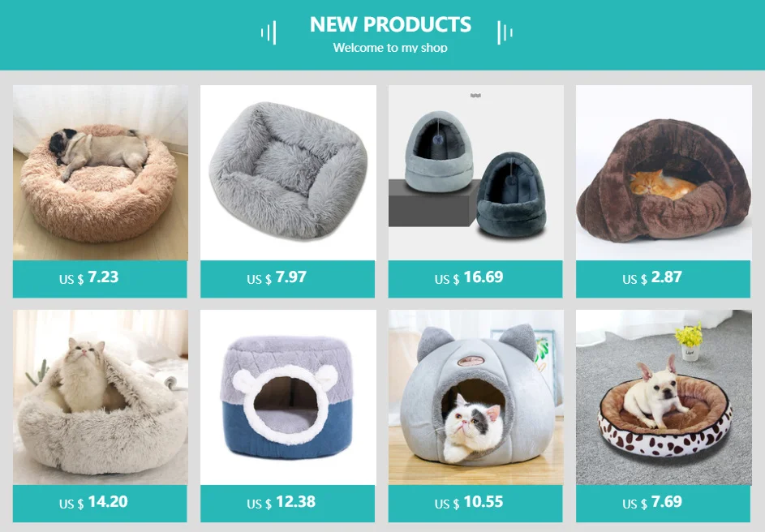The image size is (765, 532).
Task: Open the brown cave bed with orange cat
Action: (664, 173)
